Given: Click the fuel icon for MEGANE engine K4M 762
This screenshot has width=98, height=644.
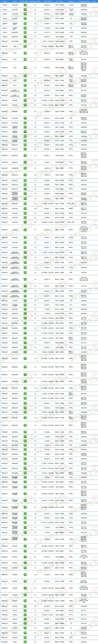Looking at the screenshot, I should 25,408.
